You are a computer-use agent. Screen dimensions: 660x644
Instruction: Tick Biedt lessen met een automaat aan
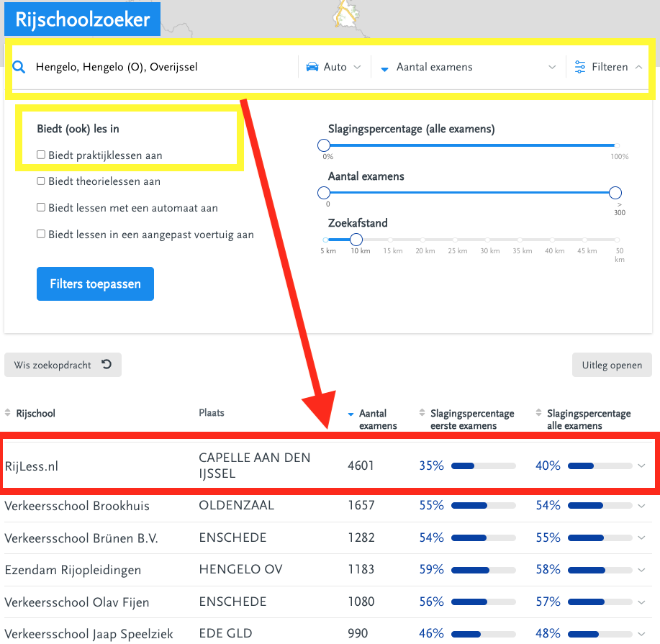pyautogui.click(x=41, y=207)
